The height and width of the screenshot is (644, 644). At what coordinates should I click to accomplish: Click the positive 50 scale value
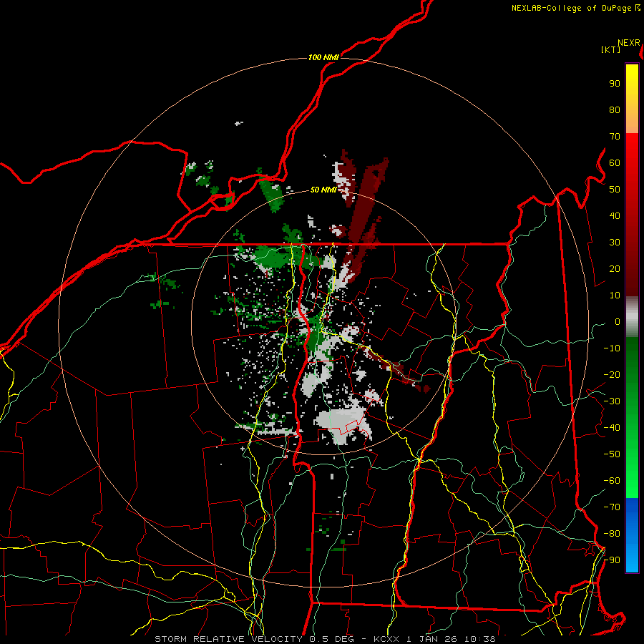pos(615,190)
